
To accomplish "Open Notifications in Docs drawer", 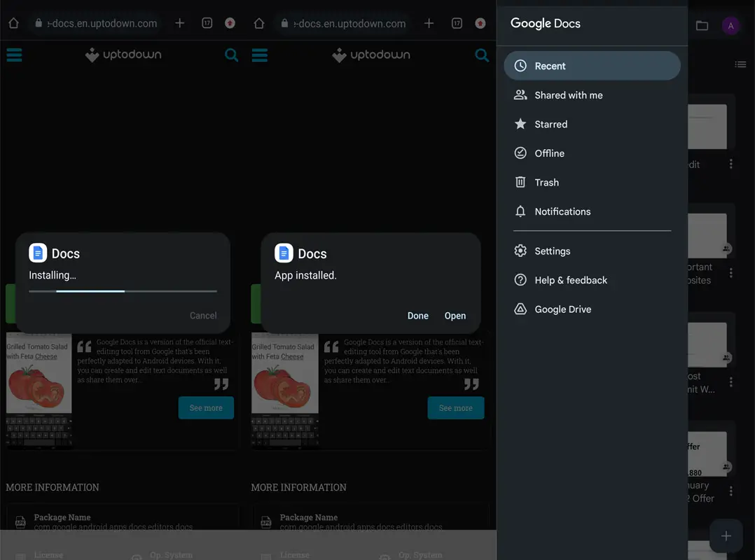I will point(593,211).
